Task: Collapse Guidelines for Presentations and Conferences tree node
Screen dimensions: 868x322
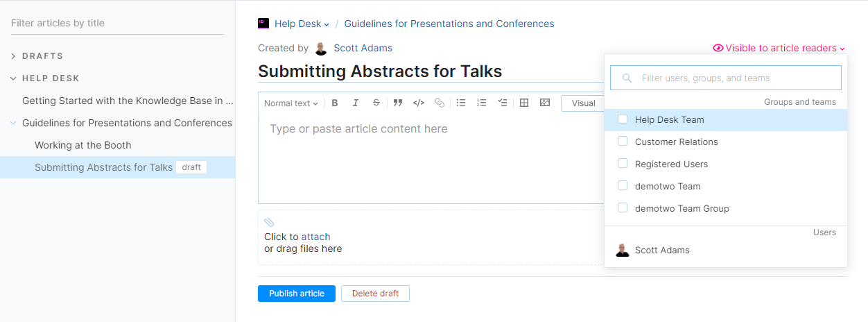Action: click(14, 123)
